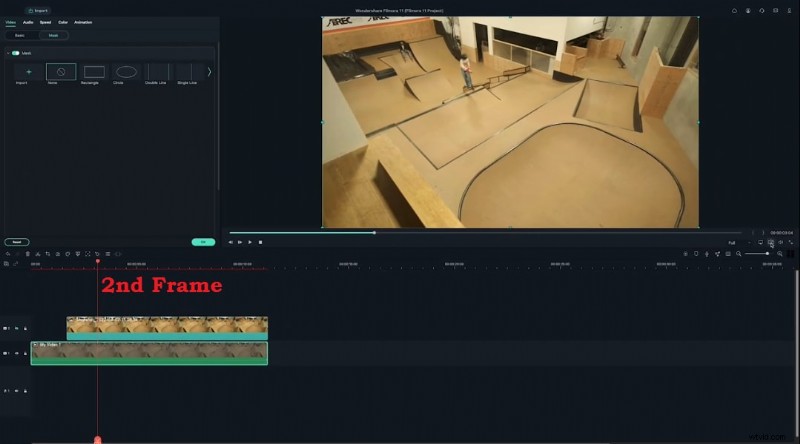Choose the Double Line mask
The height and width of the screenshot is (444, 800).
tap(157, 72)
